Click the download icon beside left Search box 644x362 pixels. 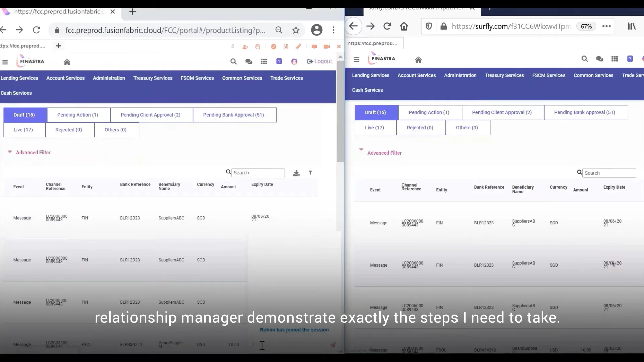coord(296,173)
